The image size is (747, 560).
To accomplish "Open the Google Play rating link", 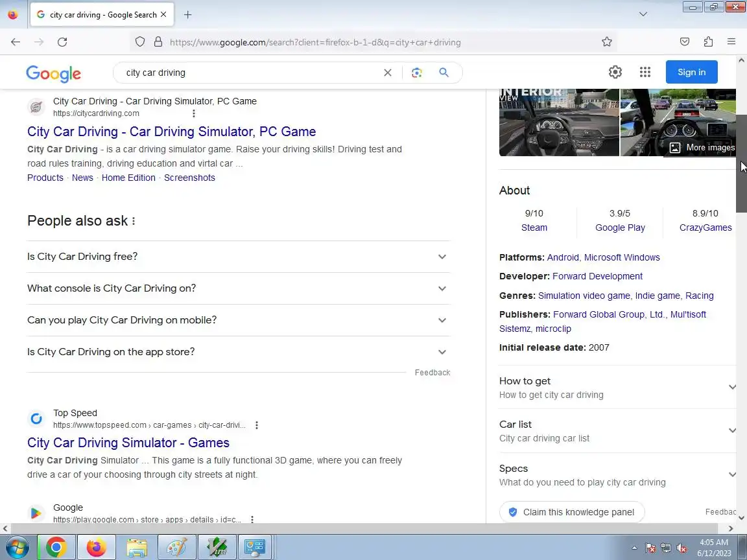I will pos(620,227).
